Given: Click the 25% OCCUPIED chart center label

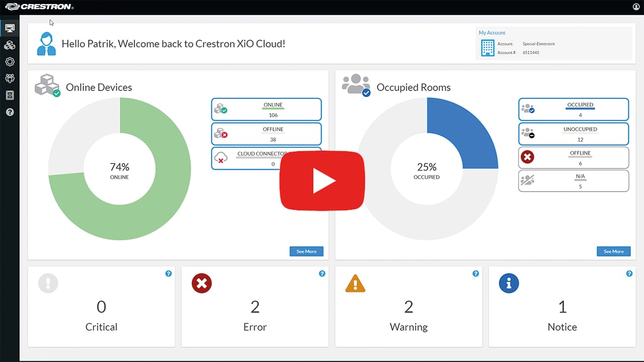Looking at the screenshot, I should [x=427, y=170].
